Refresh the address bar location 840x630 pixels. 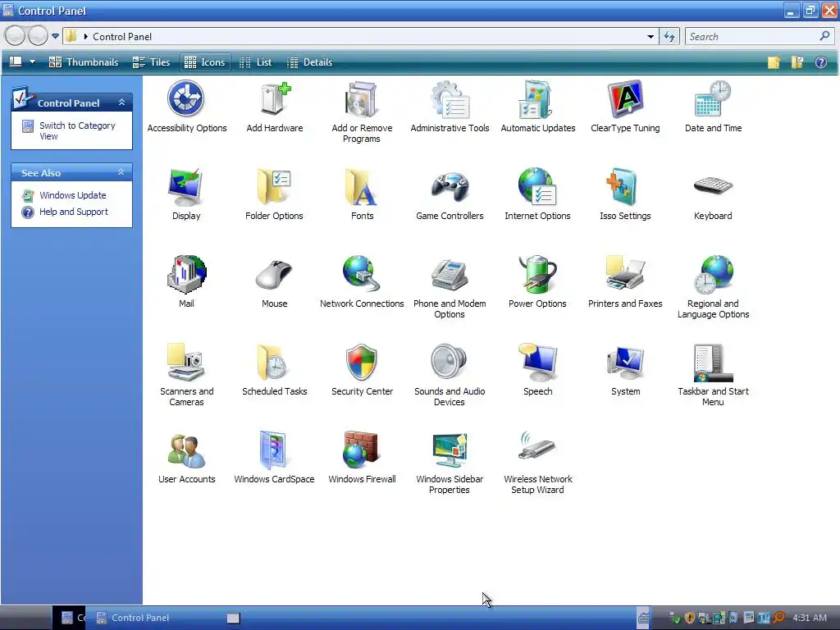669,36
